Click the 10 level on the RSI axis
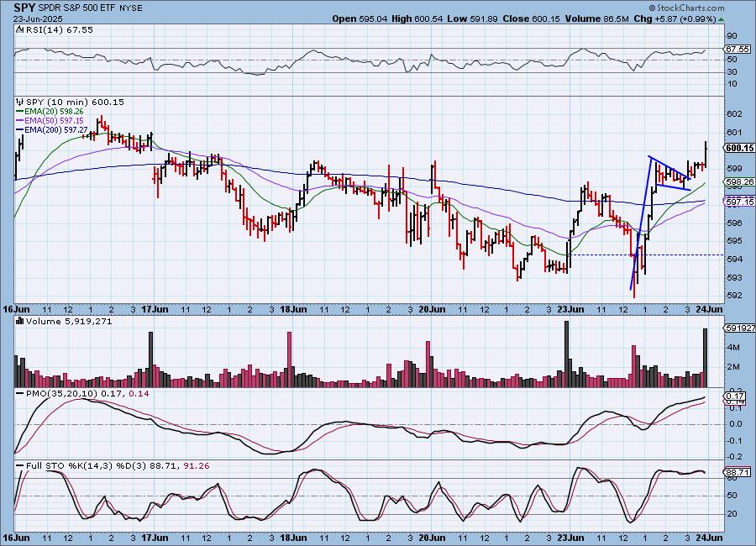Screen dimensions: 756x546 [x=732, y=84]
